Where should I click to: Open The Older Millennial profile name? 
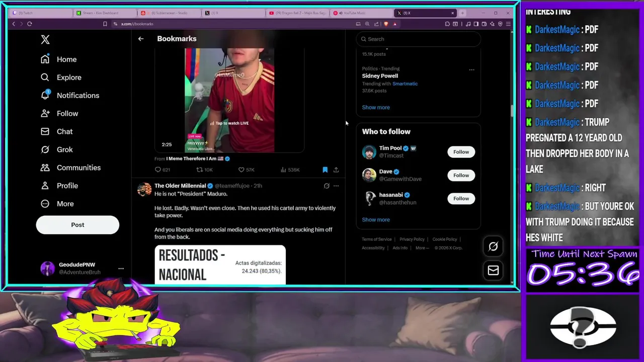coord(180,186)
